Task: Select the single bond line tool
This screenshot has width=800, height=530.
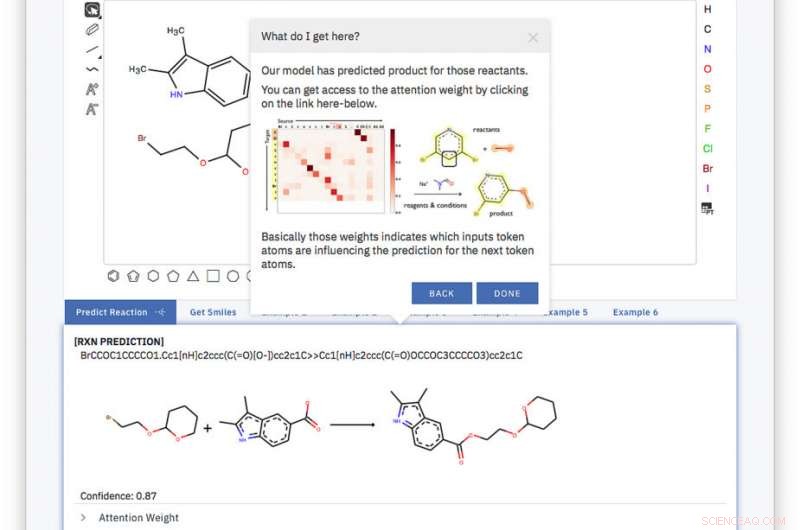Action: coord(92,50)
